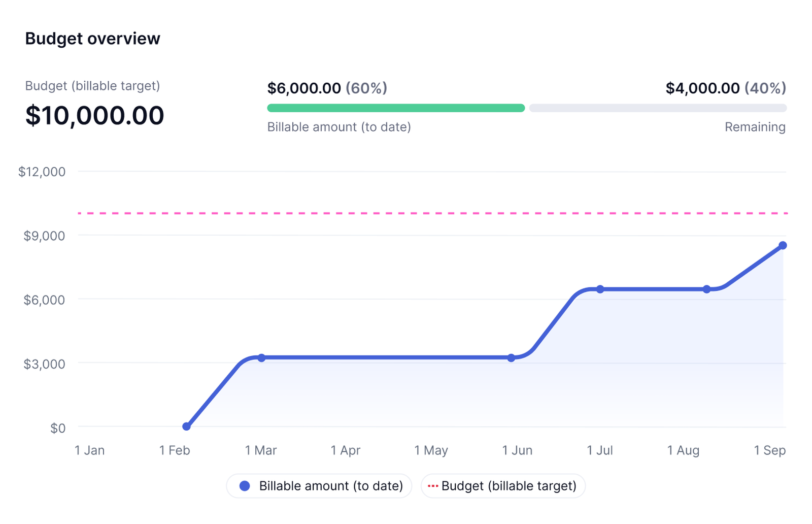This screenshot has width=812, height=524.
Task: Click the $10,000.00 budget total
Action: point(94,115)
